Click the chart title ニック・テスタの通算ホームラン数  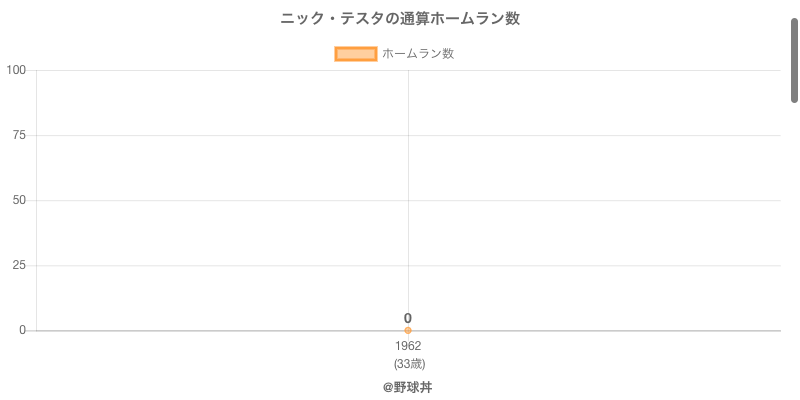pos(400,19)
